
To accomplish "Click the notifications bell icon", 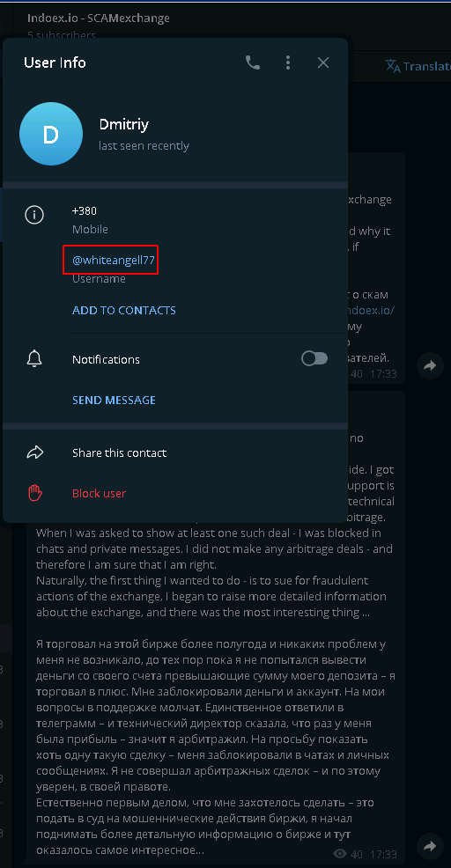I will tap(34, 358).
